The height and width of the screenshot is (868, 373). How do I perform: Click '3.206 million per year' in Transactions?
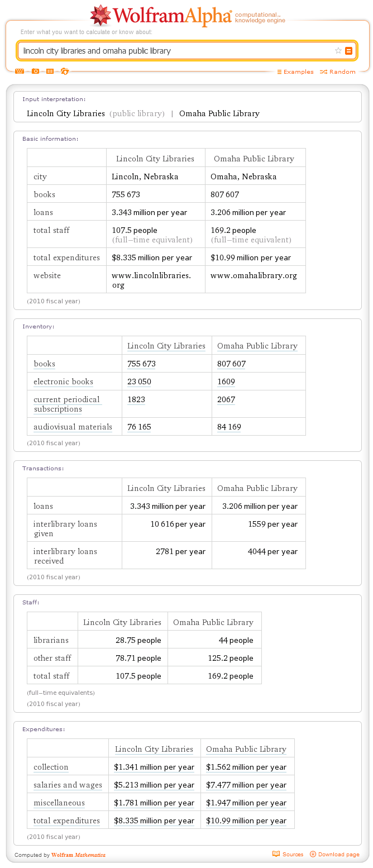tap(260, 506)
